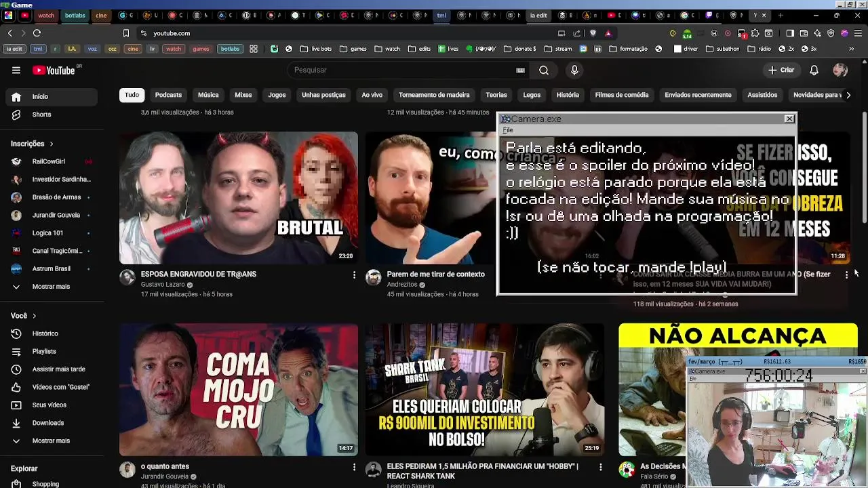The image size is (868, 488).
Task: Open the COMA MIOJO CRU video thumbnail
Action: click(x=239, y=390)
